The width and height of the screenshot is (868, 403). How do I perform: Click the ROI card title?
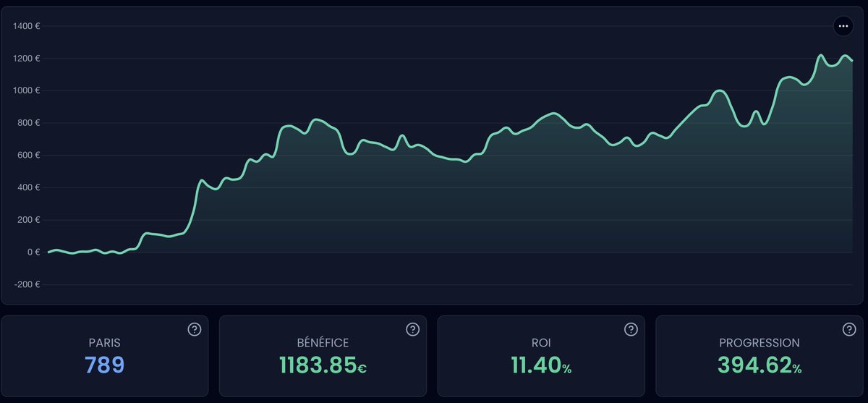click(541, 343)
